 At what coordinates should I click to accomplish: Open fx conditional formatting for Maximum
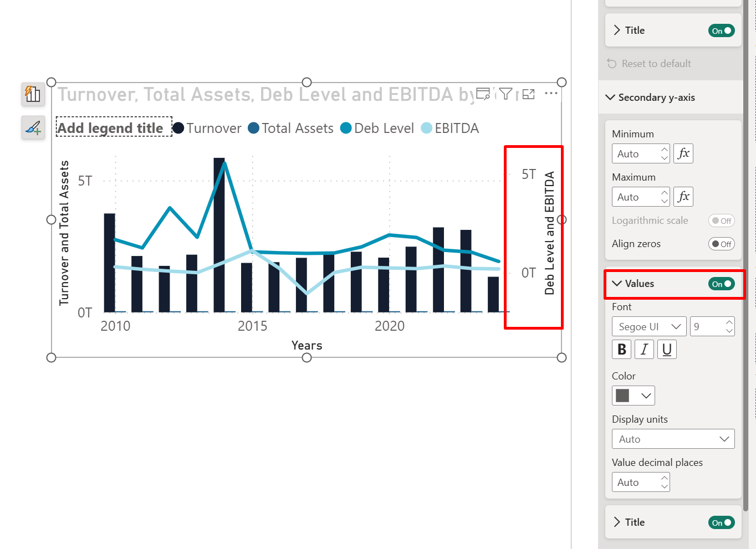[683, 197]
